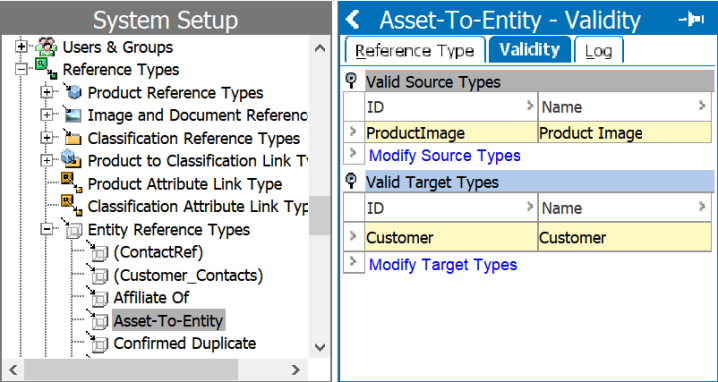Click the Users & Groups icon

[x=47, y=47]
